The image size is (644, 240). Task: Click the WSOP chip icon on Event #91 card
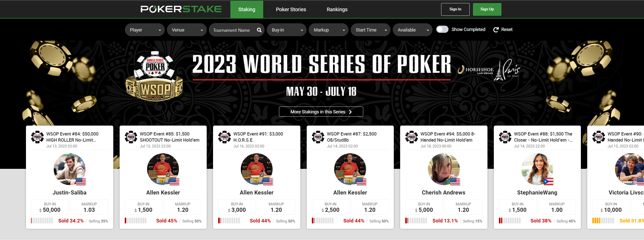(225, 137)
